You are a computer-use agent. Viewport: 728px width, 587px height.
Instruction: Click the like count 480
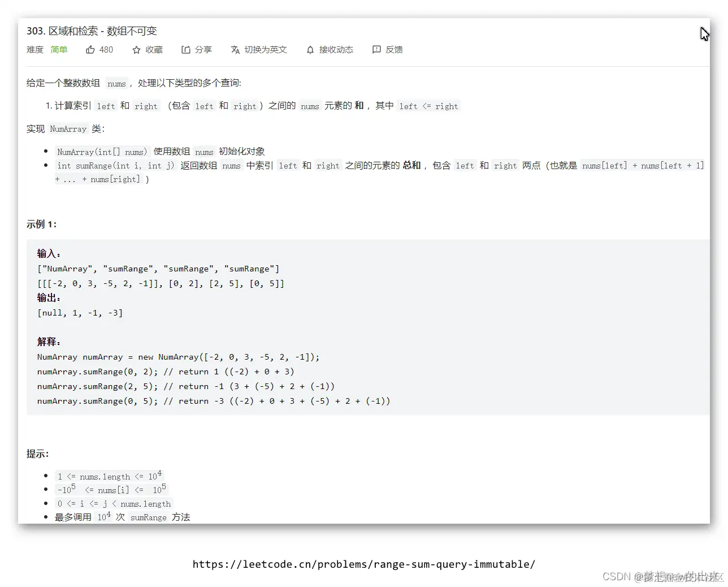[106, 50]
